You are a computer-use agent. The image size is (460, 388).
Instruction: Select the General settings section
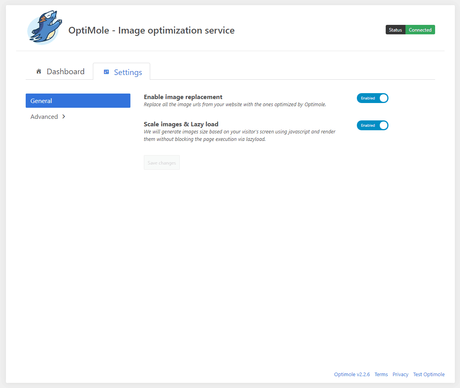[x=78, y=101]
